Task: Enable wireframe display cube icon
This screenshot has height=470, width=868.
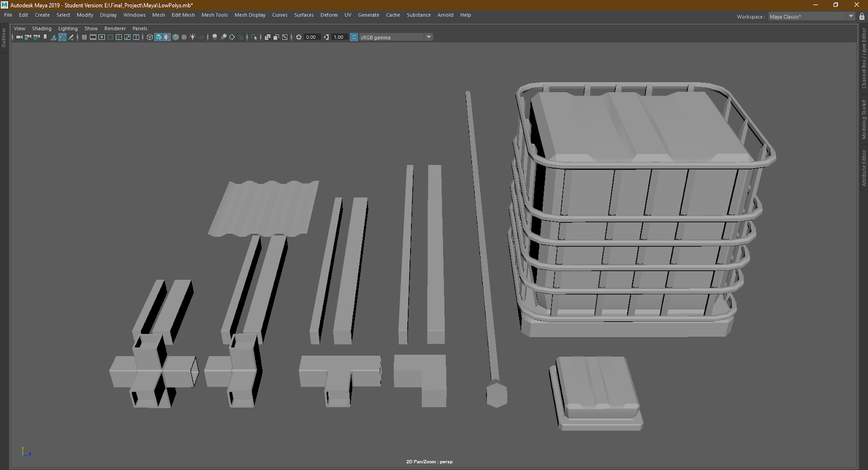Action: coord(150,37)
